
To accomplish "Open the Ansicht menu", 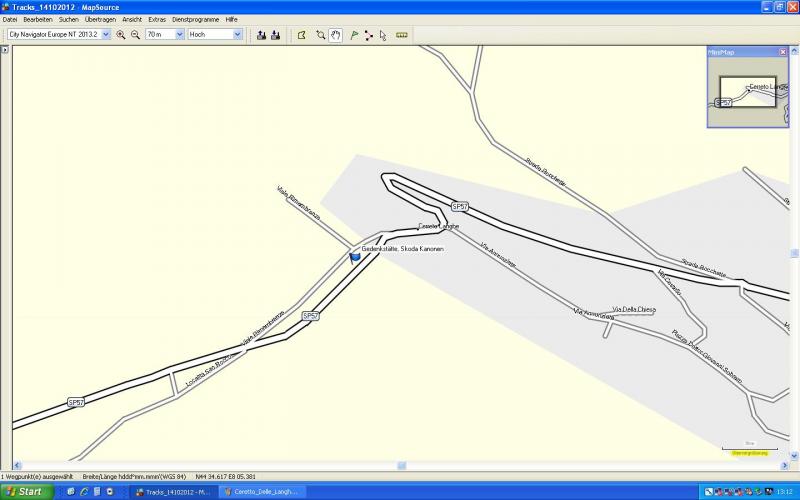I will pos(132,19).
